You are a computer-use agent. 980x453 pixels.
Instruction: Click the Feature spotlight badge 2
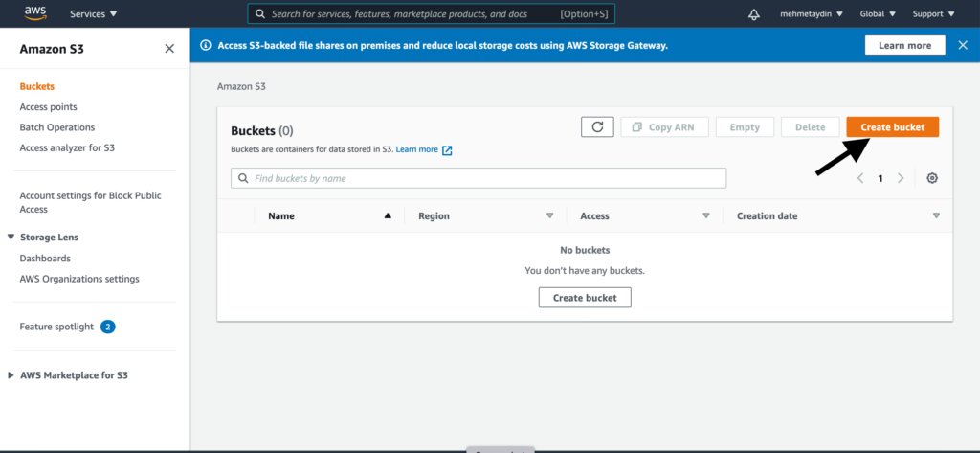[x=108, y=327]
